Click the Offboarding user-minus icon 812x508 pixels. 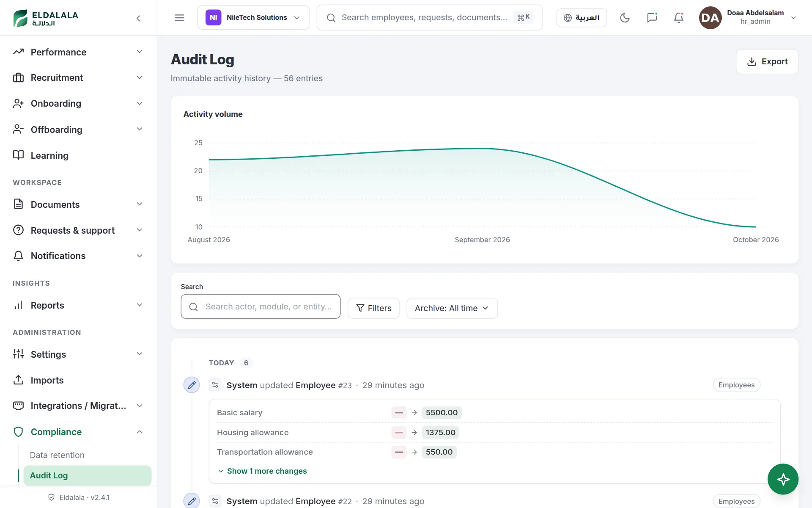(18, 129)
